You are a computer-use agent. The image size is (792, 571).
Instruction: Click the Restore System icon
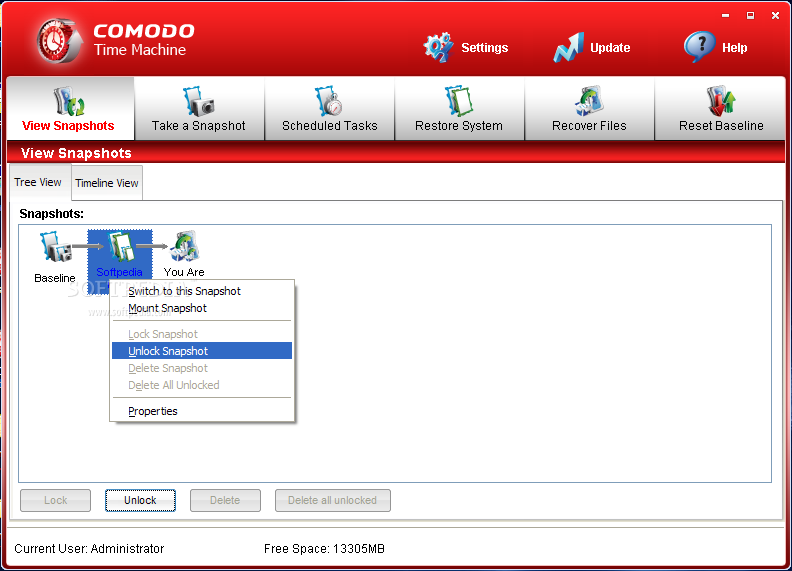459,101
